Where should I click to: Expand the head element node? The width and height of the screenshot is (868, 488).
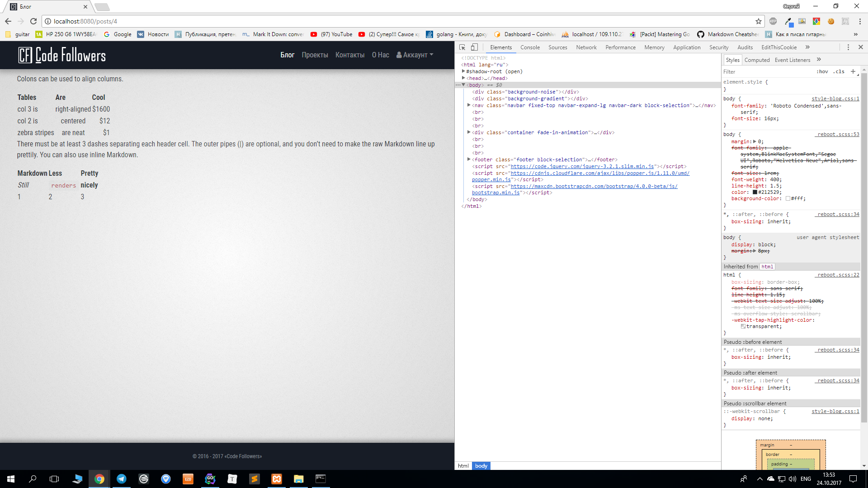pyautogui.click(x=463, y=78)
